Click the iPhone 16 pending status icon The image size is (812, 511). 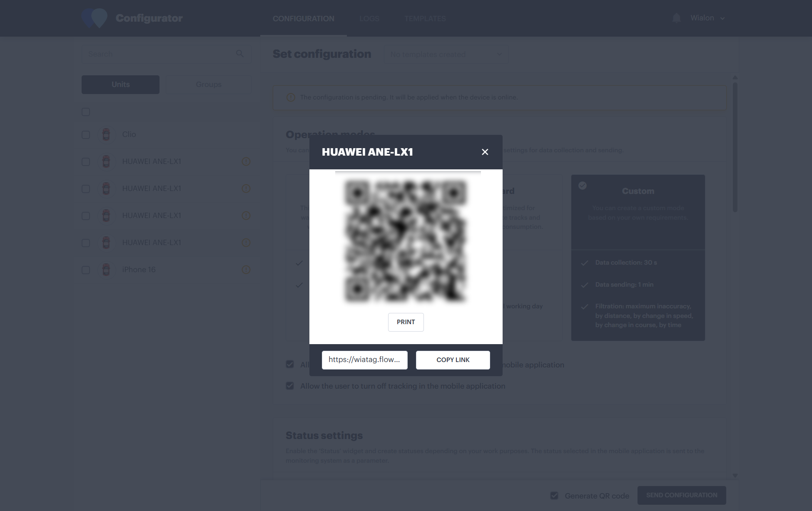(246, 270)
